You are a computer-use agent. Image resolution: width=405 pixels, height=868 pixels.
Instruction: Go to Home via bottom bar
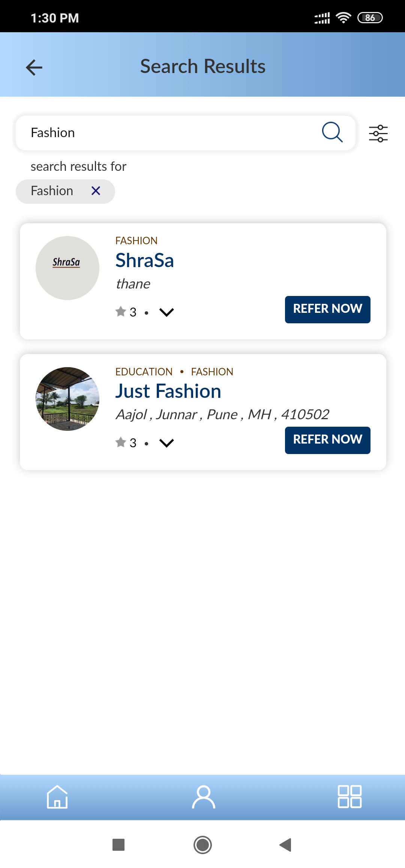point(57,797)
